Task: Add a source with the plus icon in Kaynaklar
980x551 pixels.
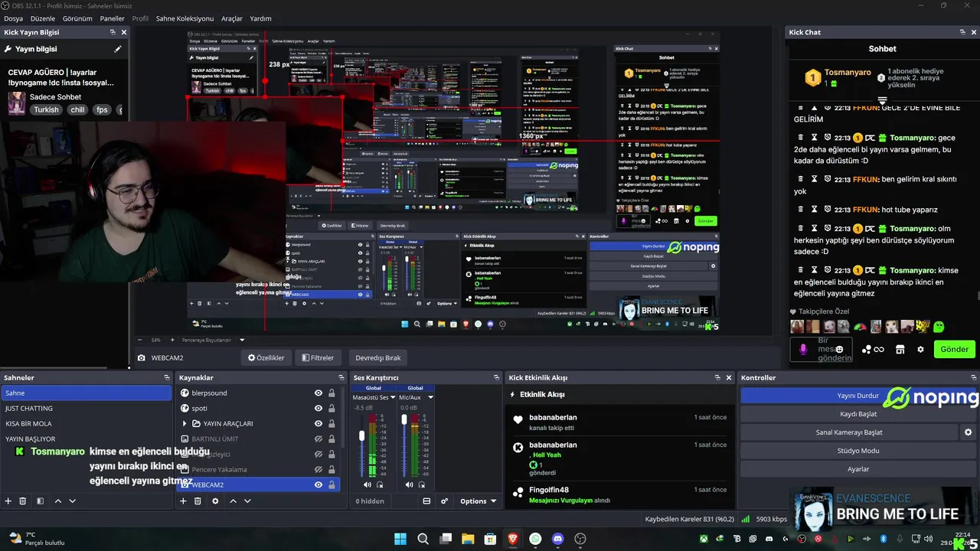Action: coord(183,501)
